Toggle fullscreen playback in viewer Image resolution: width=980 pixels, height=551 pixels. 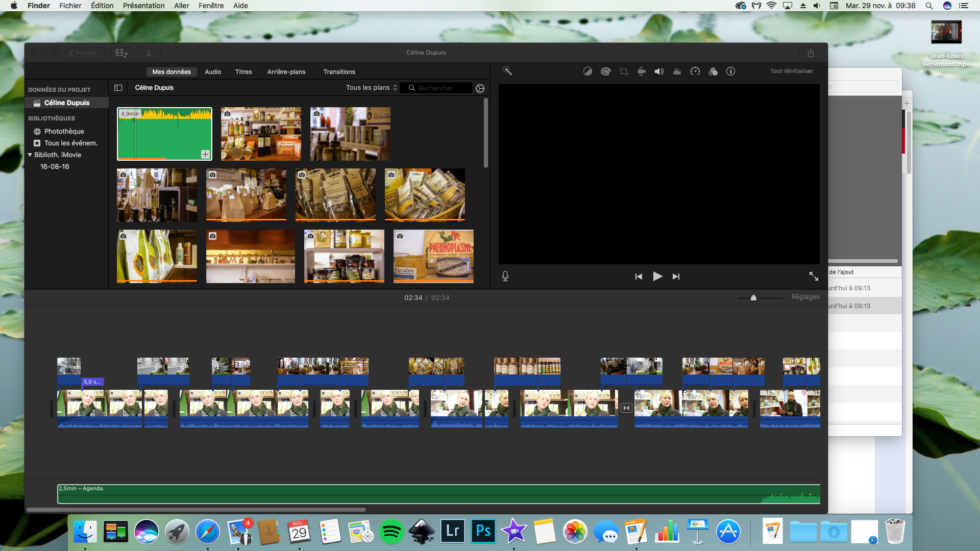pos(814,276)
